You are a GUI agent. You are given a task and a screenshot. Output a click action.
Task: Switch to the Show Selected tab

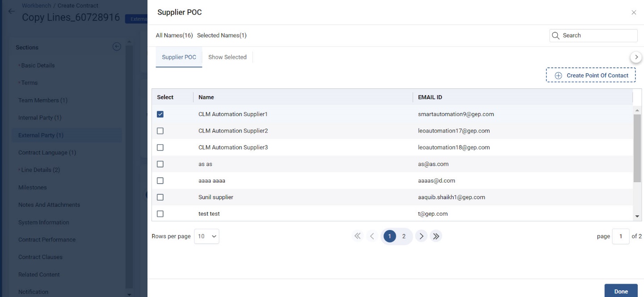click(x=227, y=57)
